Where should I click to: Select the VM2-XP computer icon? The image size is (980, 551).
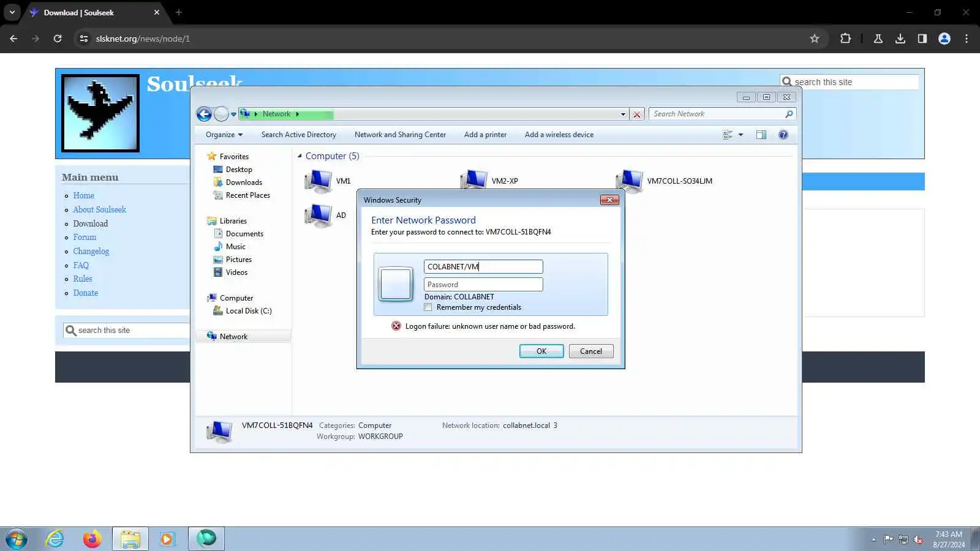coord(473,181)
